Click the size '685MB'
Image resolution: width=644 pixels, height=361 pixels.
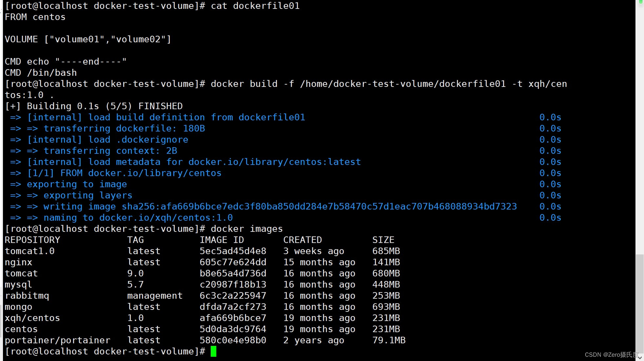coord(386,251)
